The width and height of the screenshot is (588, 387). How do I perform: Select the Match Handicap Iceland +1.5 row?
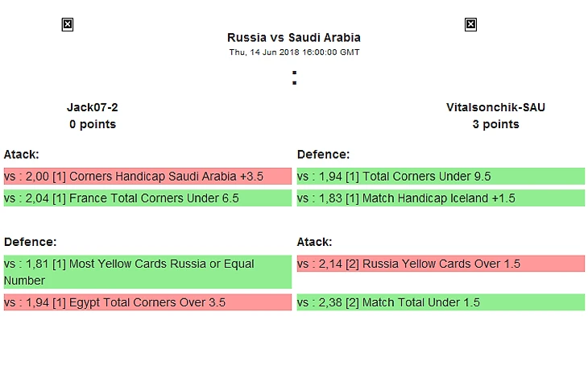pos(441,198)
